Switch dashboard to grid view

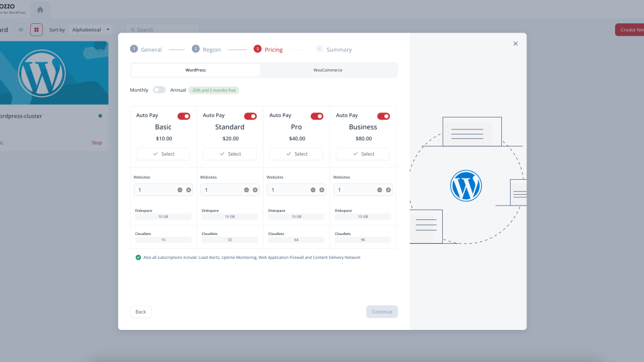pyautogui.click(x=36, y=30)
